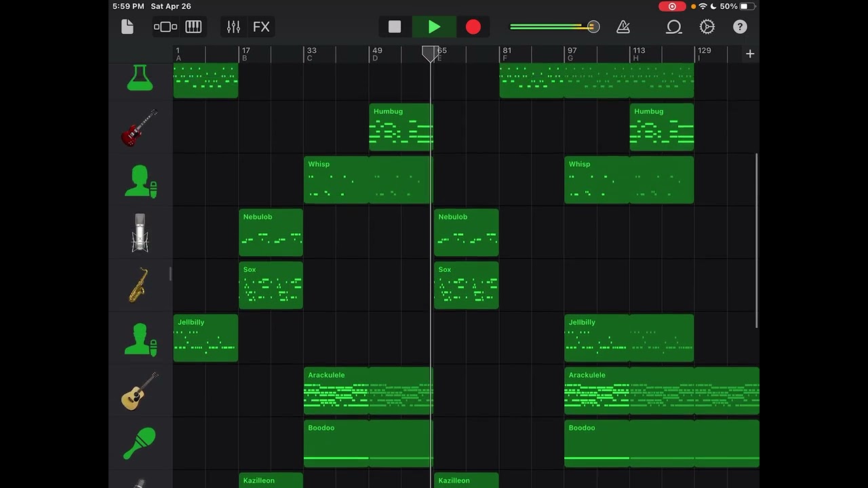Tap the 5:59 PM clock in status bar
Image resolution: width=868 pixels, height=488 pixels.
(128, 6)
